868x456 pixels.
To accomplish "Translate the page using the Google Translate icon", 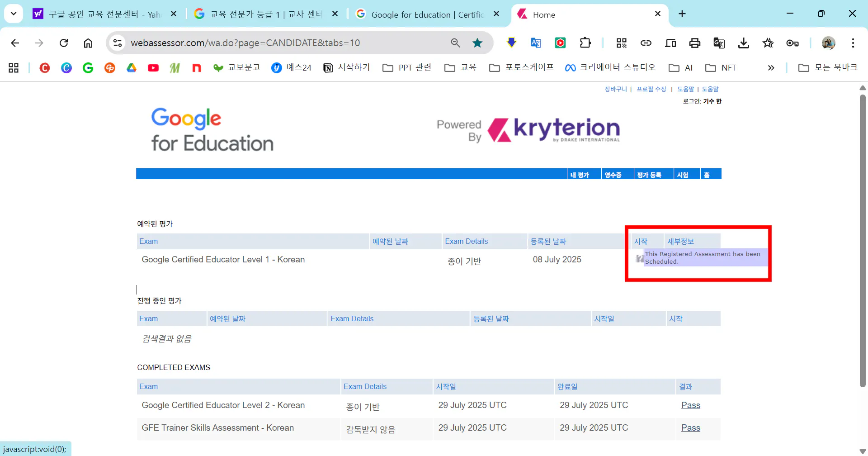I will (x=719, y=43).
